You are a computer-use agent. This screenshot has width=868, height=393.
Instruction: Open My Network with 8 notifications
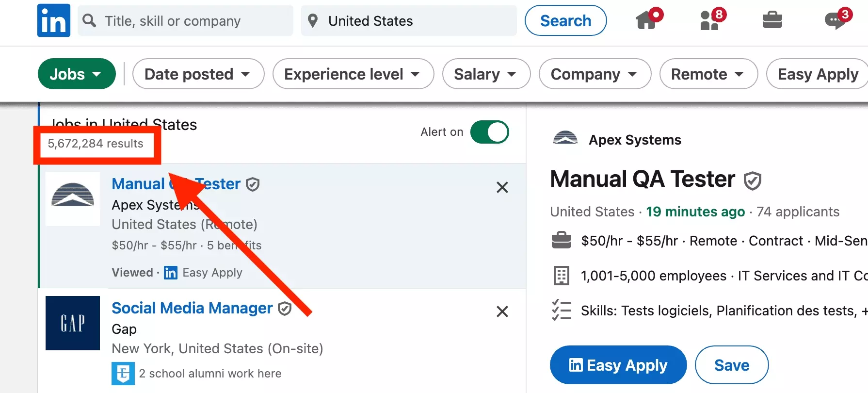(709, 20)
